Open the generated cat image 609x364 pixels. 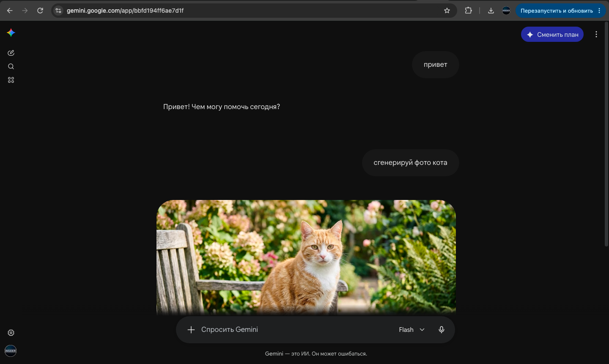(306, 257)
